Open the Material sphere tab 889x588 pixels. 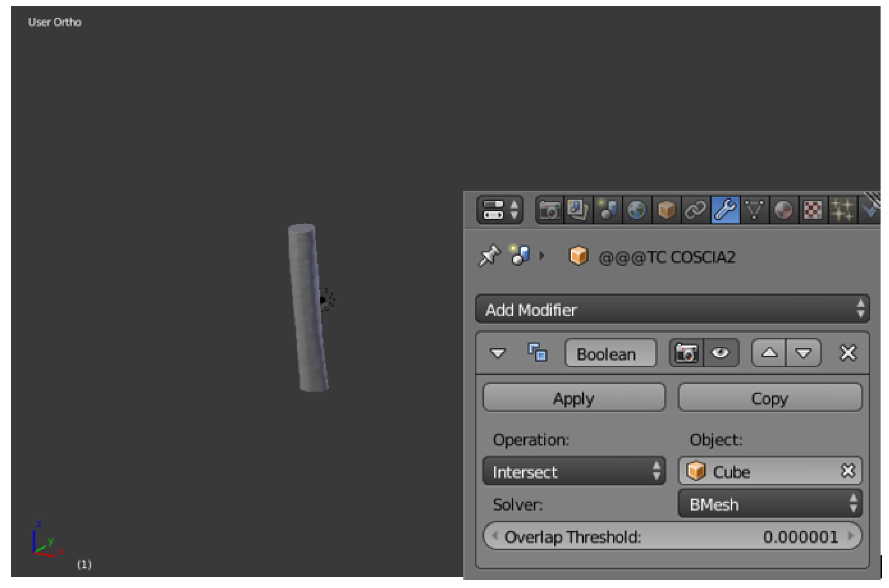784,210
